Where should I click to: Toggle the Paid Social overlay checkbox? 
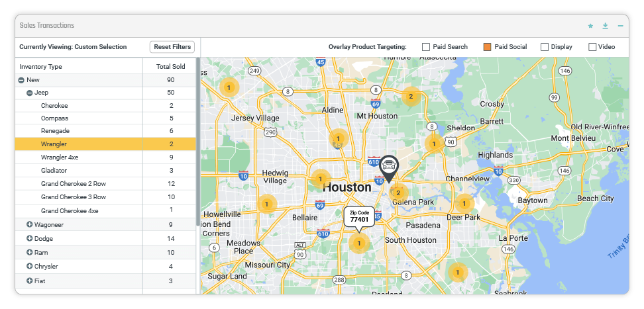487,47
